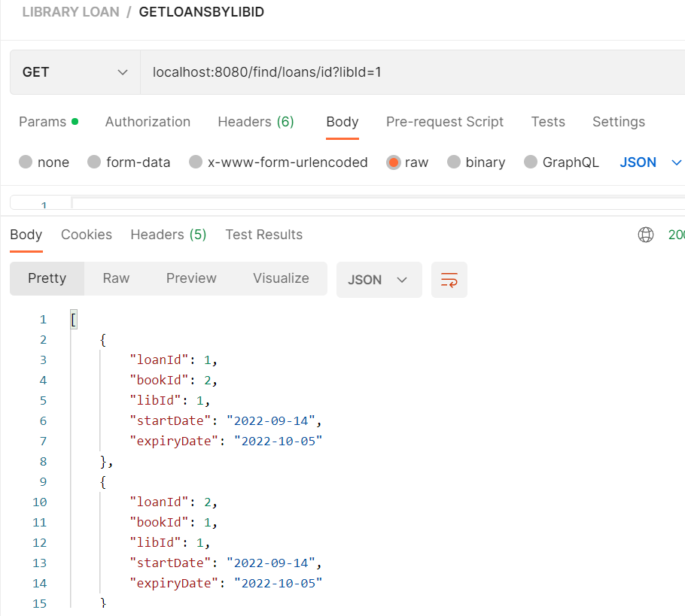The height and width of the screenshot is (616, 685).
Task: Click "libId": 1 on response line 12
Action: click(170, 543)
